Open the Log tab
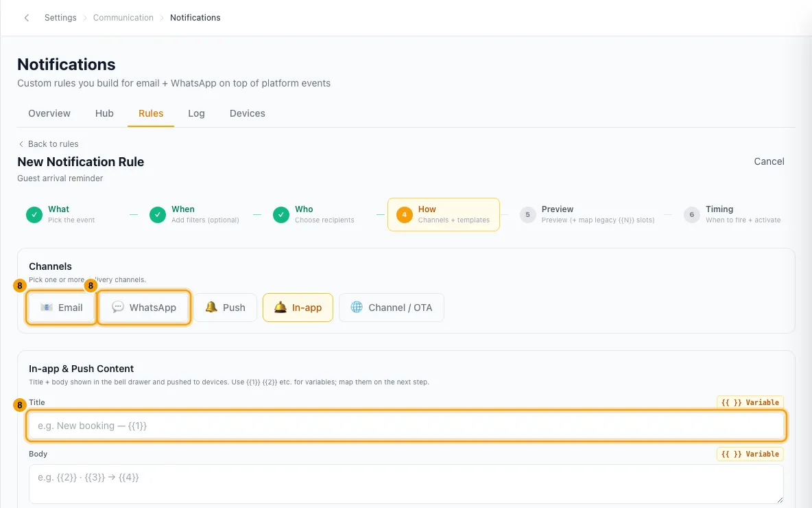 click(x=196, y=113)
